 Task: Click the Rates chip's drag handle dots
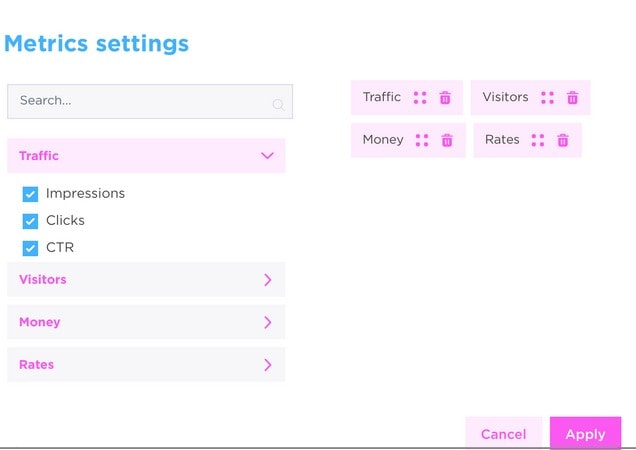point(538,141)
